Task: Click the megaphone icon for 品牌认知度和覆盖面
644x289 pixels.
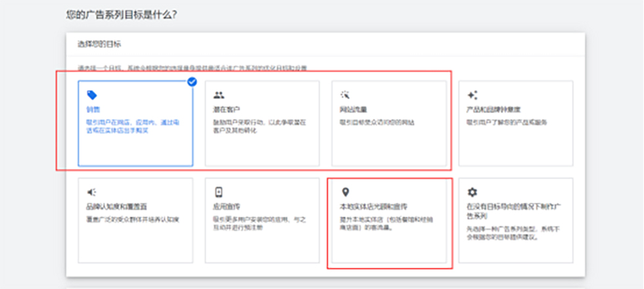Action: [92, 192]
